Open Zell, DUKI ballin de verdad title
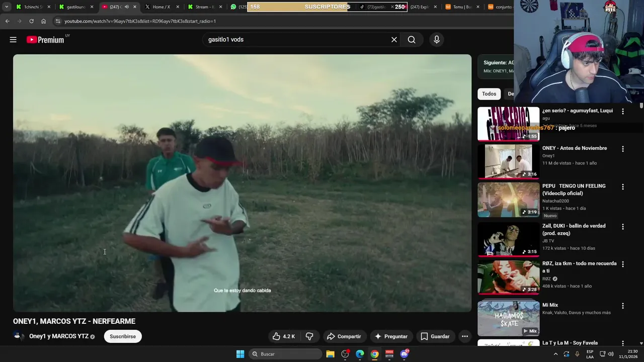The height and width of the screenshot is (362, 644). coord(574,230)
